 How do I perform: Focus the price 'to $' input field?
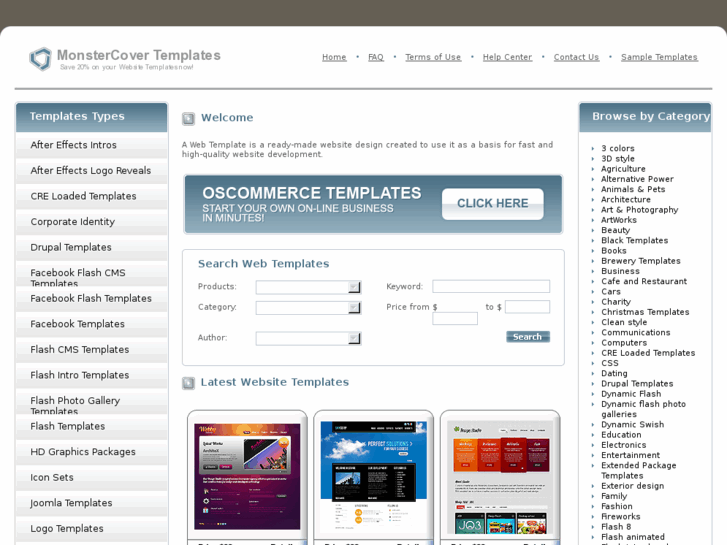(x=527, y=307)
